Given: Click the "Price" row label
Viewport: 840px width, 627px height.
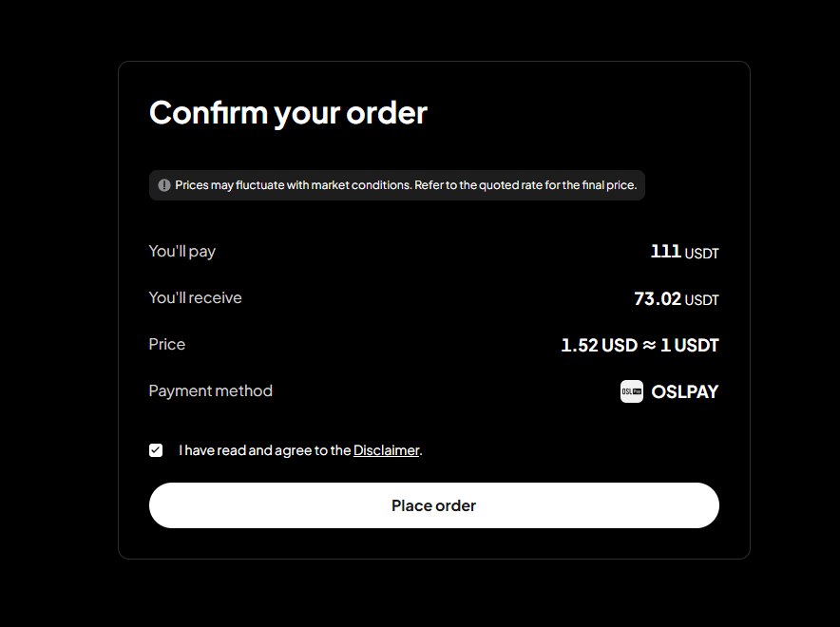Looking at the screenshot, I should coord(167,345).
